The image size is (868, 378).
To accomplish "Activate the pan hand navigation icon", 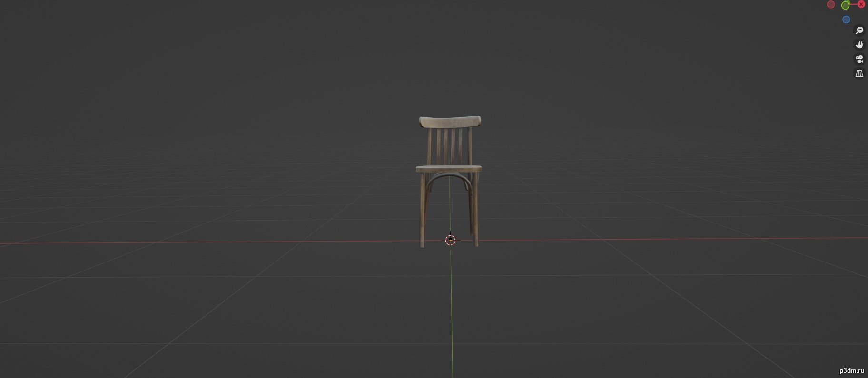I will [x=859, y=45].
